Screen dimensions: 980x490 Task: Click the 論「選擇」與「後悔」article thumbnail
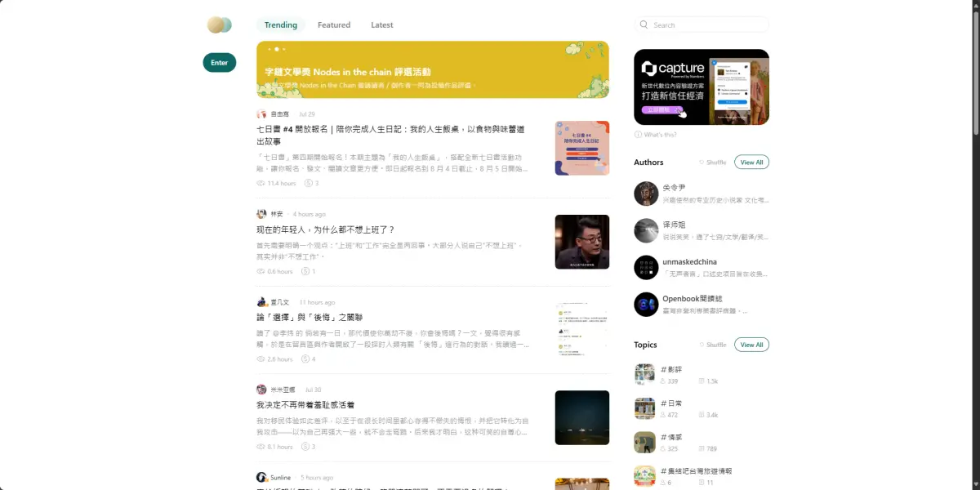tap(582, 329)
